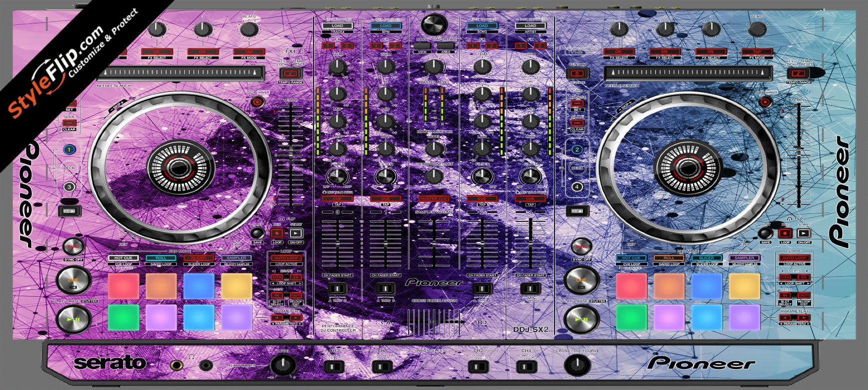Select deck 2 on the right deck
868x390 pixels.
(577, 150)
